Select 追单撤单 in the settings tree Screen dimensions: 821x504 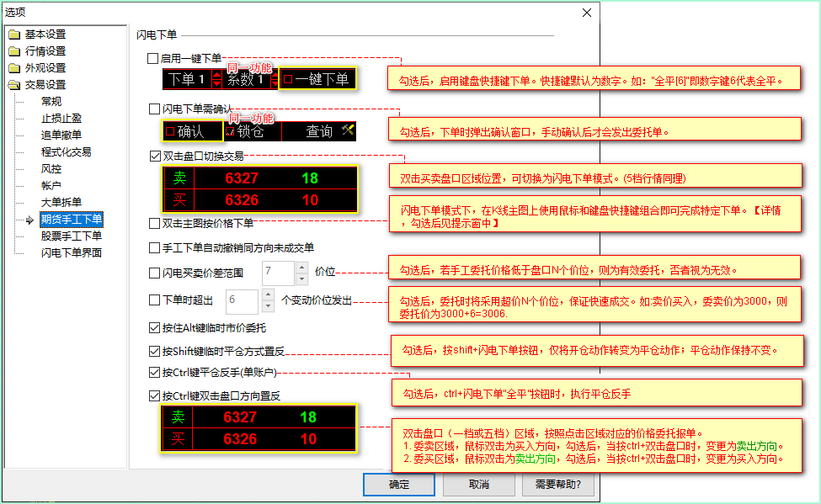click(61, 135)
